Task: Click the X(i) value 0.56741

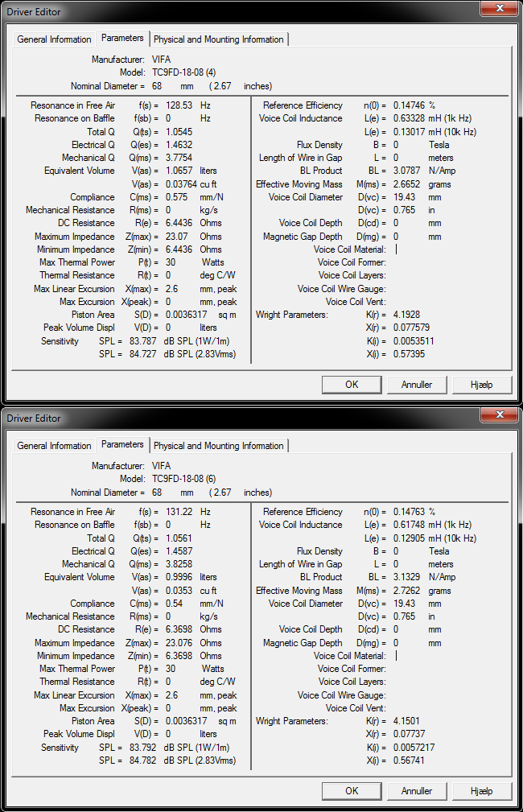Action: click(x=409, y=760)
